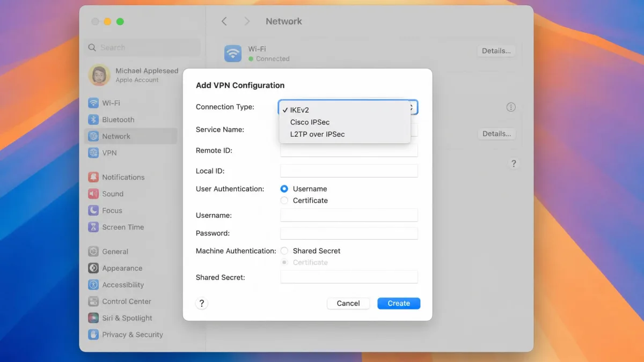Open VPN globe icon in sidebar
The width and height of the screenshot is (644, 362).
coord(93,153)
